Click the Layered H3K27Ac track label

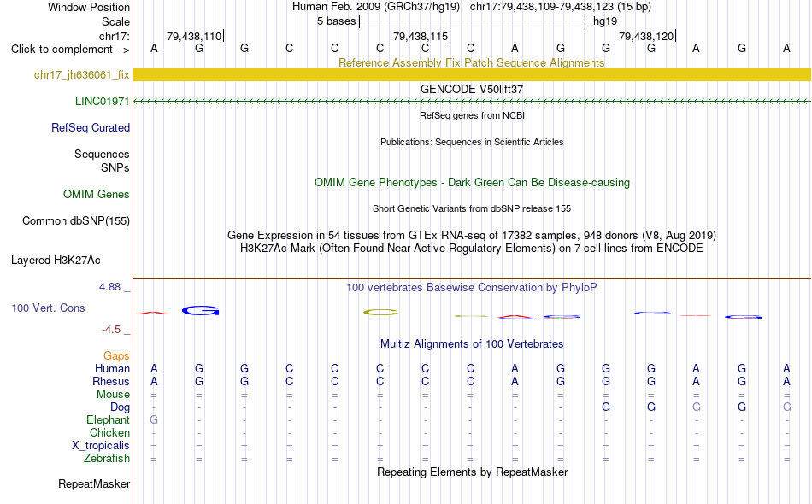(56, 261)
